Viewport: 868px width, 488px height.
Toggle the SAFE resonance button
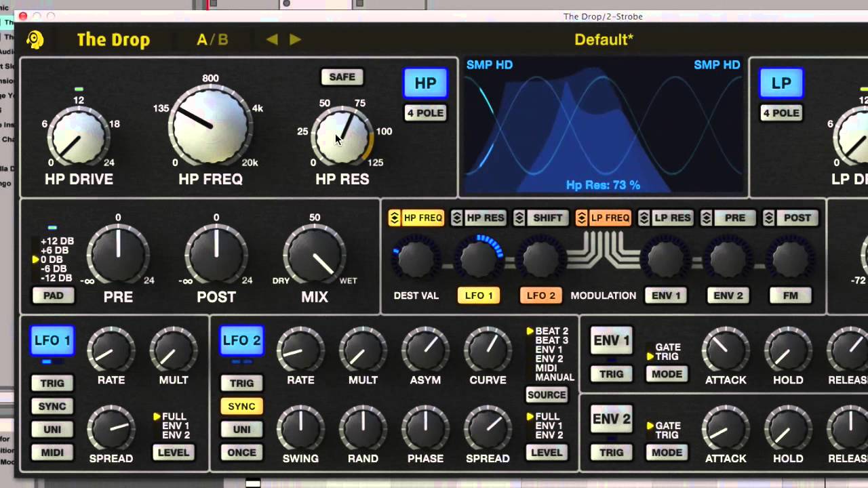point(342,77)
